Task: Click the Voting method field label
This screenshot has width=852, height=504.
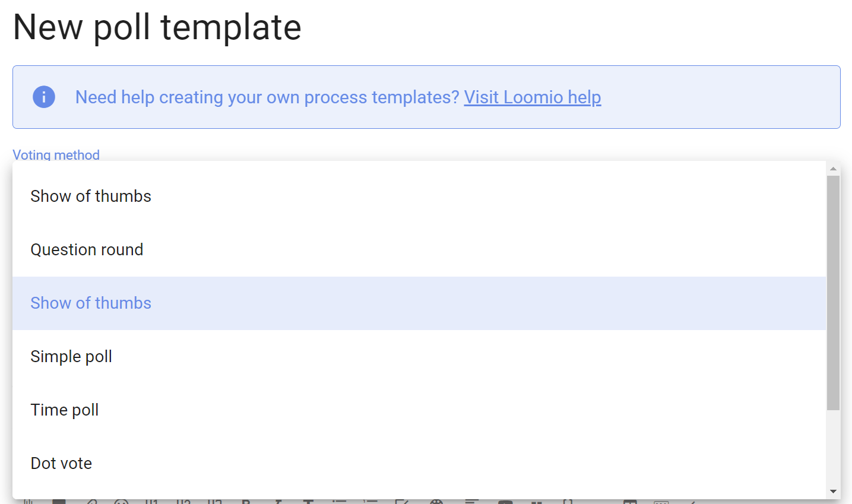Action: click(x=56, y=155)
